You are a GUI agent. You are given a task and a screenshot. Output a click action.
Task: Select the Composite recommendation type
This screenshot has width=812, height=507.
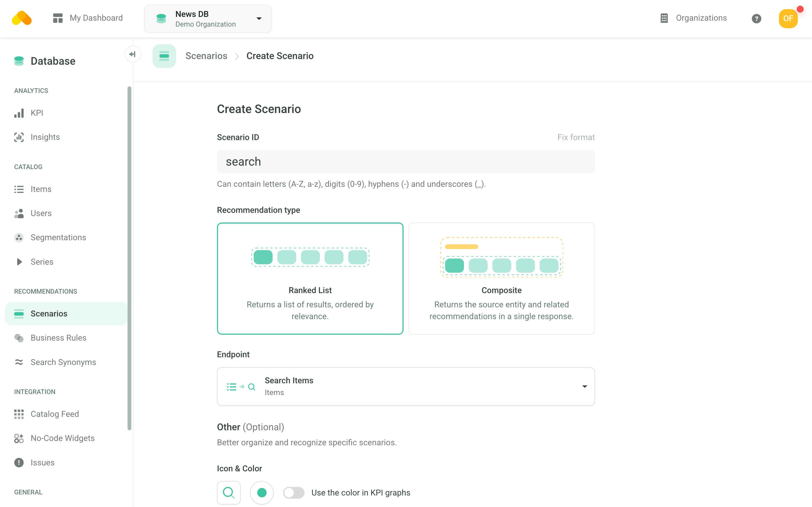click(x=501, y=278)
